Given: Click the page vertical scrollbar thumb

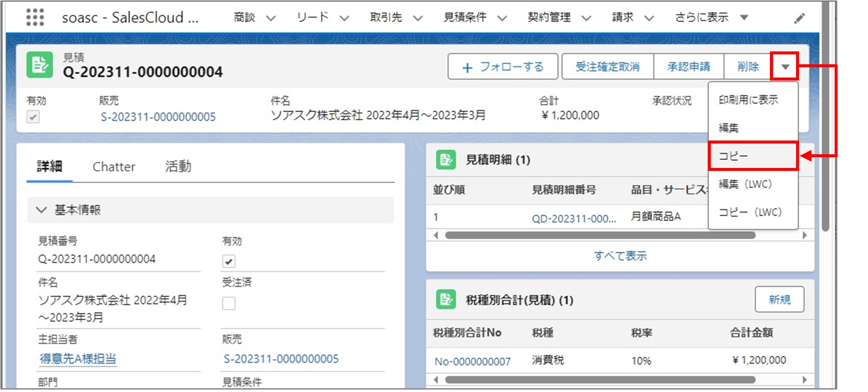Looking at the screenshot, I should (x=826, y=116).
